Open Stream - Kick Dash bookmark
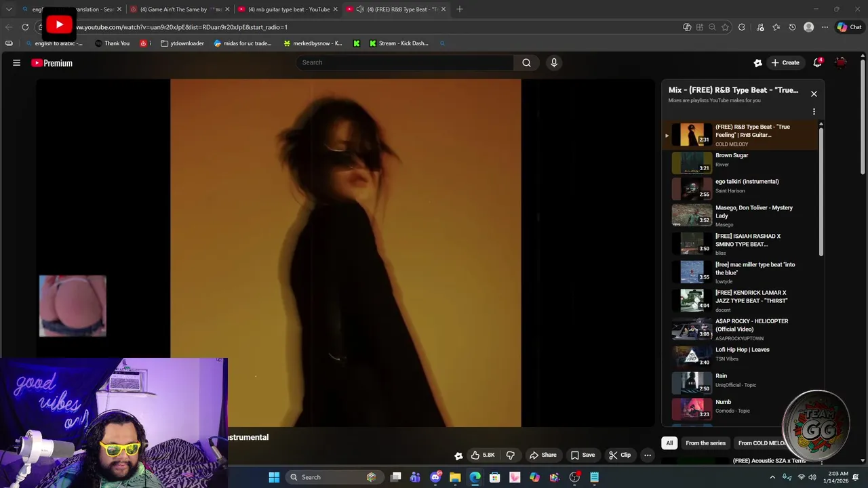This screenshot has height=488, width=868. point(399,43)
